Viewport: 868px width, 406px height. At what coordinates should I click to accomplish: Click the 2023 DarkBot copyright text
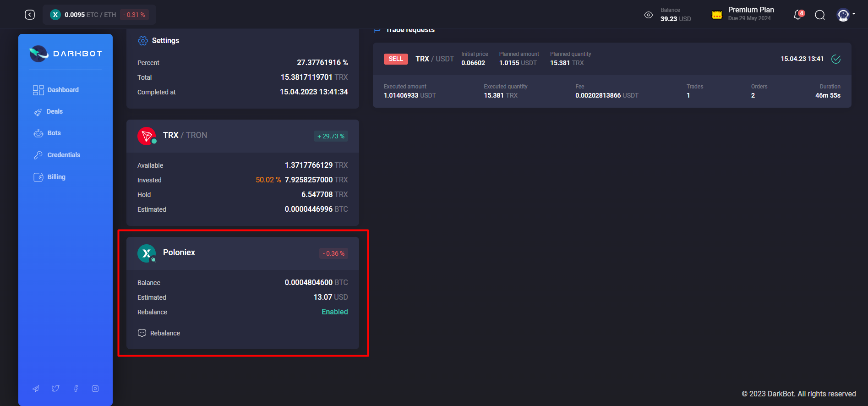pyautogui.click(x=799, y=394)
